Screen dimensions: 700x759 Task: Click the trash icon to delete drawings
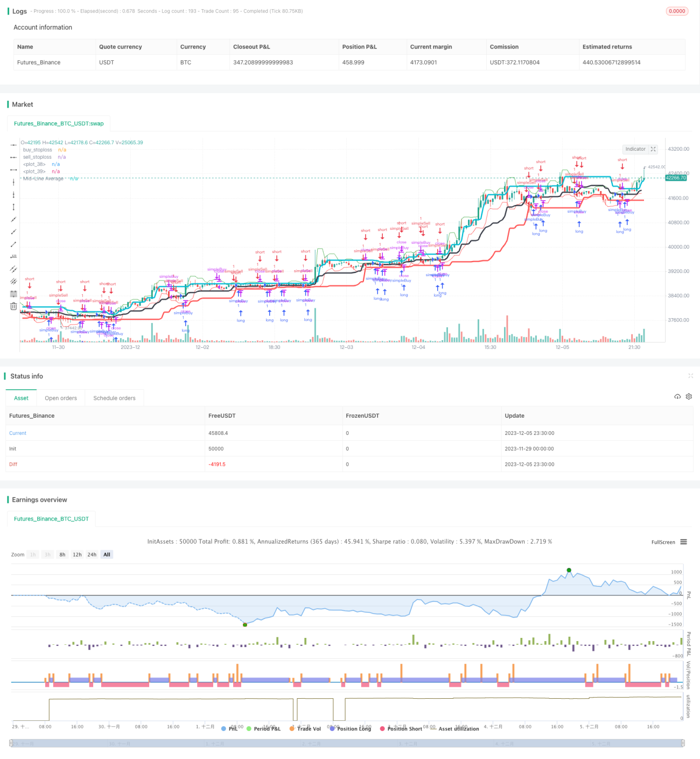(x=13, y=306)
